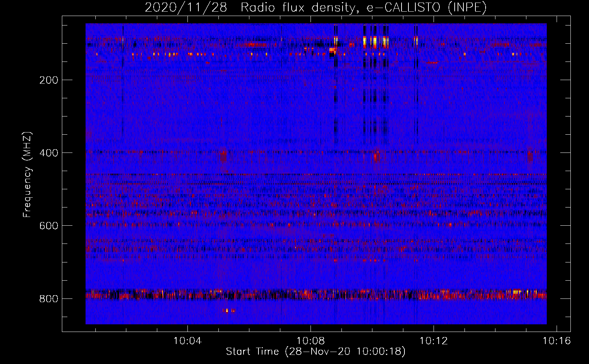Click the 800 frequency tick label

pos(49,299)
